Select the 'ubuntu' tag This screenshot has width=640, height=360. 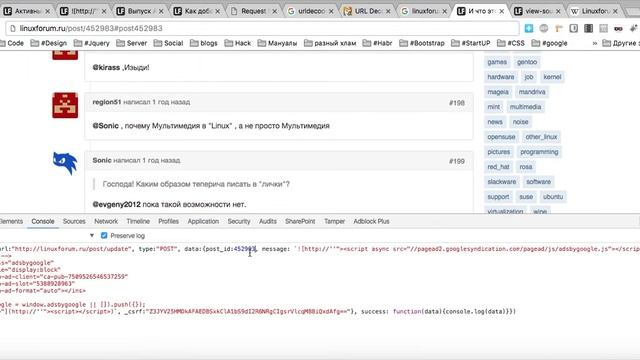pyautogui.click(x=553, y=197)
